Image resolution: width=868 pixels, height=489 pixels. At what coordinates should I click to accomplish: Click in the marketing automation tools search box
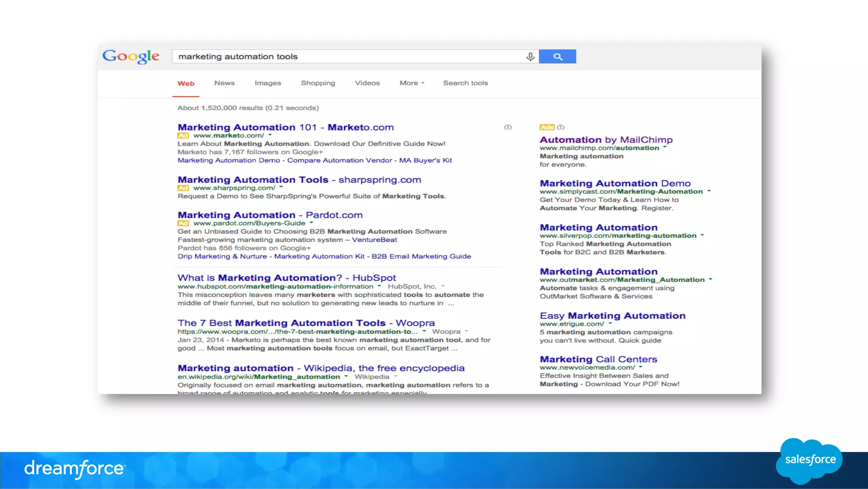coord(348,56)
